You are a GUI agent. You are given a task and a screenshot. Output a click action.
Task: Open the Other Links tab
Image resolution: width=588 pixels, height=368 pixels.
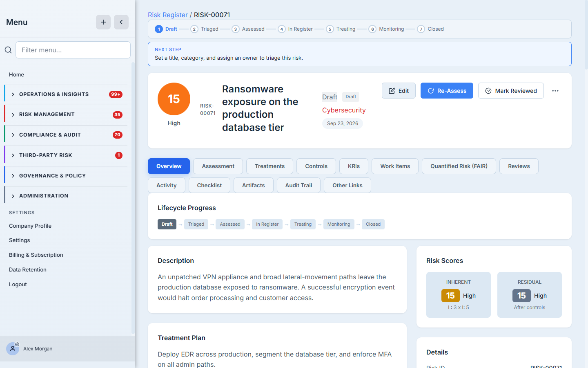(347, 185)
